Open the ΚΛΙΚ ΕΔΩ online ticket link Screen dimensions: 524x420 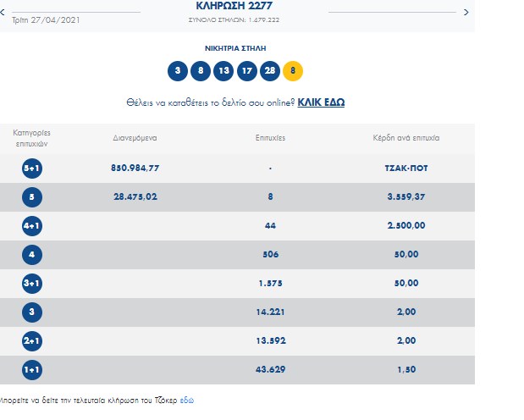tap(321, 102)
